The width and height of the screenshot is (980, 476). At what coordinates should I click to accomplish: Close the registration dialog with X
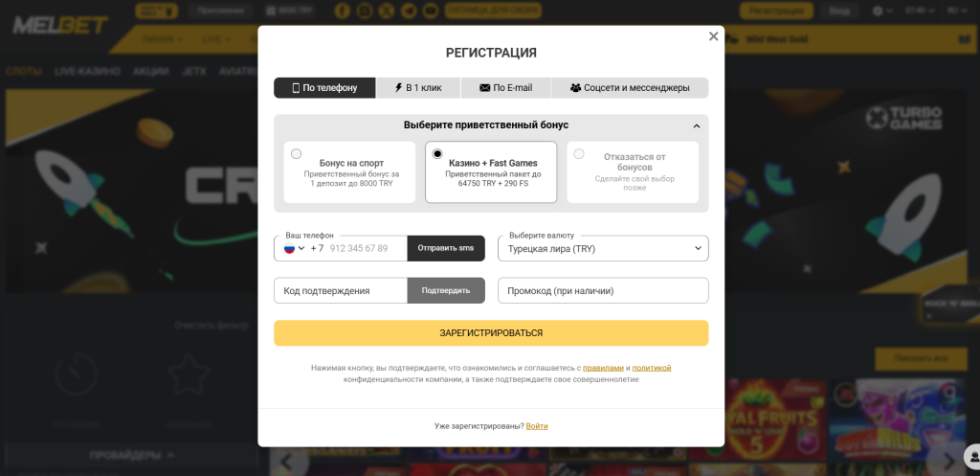click(x=713, y=37)
